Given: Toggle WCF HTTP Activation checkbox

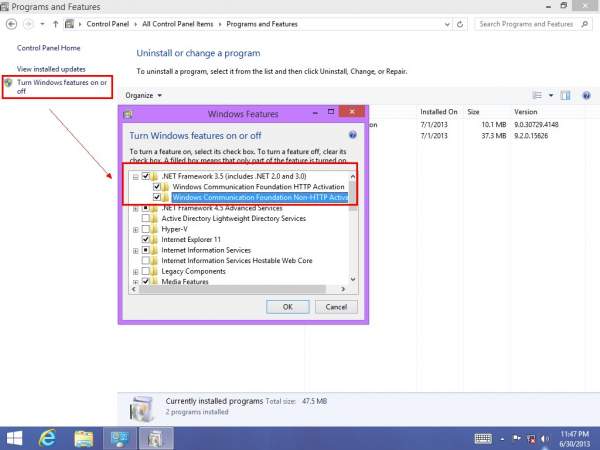Looking at the screenshot, I should coord(157,187).
